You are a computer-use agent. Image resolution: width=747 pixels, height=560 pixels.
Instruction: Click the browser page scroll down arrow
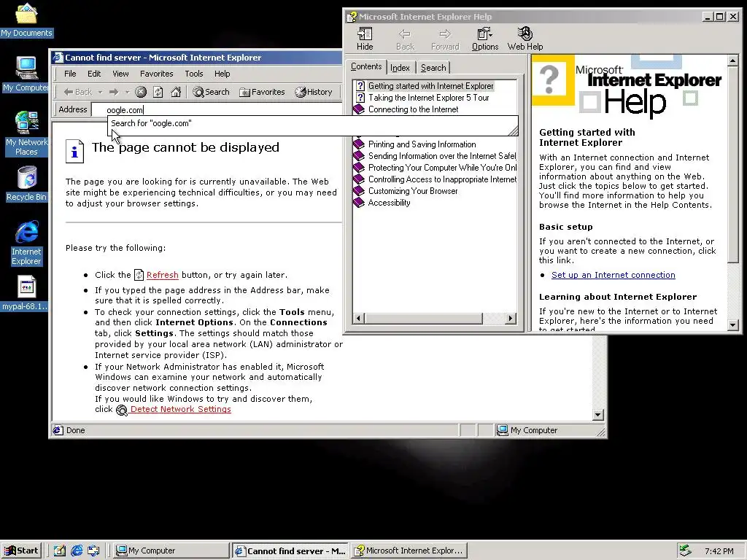(x=598, y=415)
